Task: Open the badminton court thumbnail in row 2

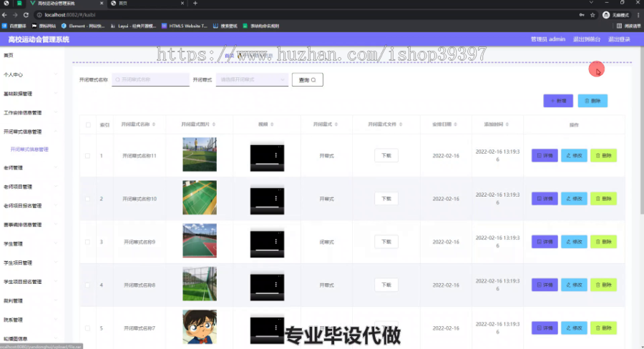Action: tap(200, 197)
